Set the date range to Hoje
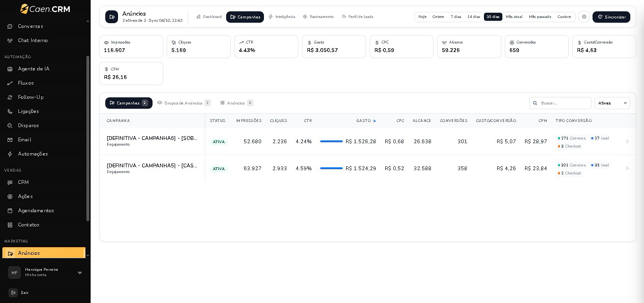644x303 pixels. (423, 17)
